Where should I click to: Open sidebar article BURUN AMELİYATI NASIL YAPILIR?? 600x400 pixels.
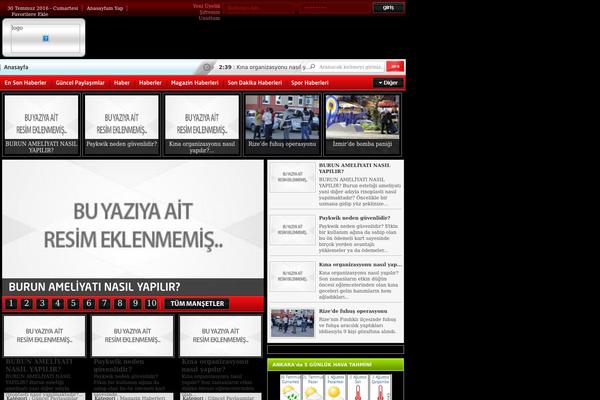click(354, 168)
